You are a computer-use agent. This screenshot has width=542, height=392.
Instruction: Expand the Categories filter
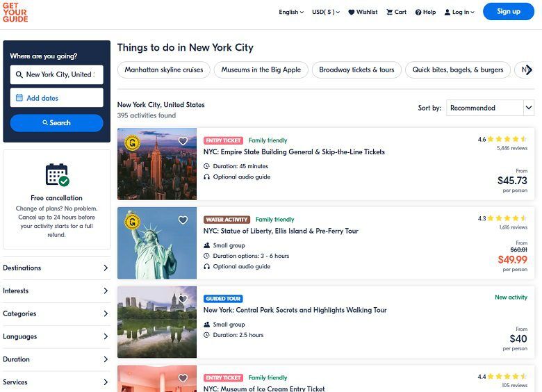point(56,313)
